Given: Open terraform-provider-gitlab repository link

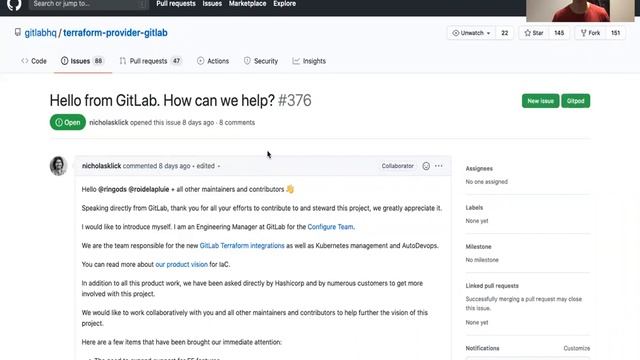Looking at the screenshot, I should coord(115,33).
